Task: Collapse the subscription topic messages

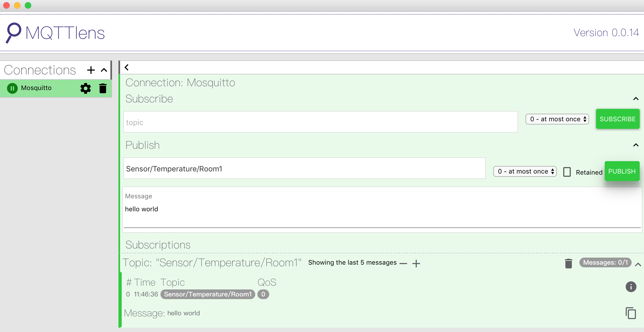Action: click(638, 264)
